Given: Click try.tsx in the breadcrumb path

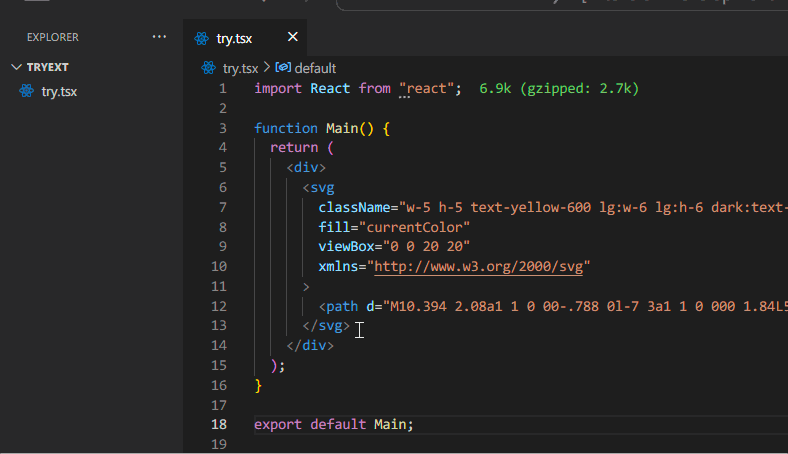Looking at the screenshot, I should coord(240,68).
